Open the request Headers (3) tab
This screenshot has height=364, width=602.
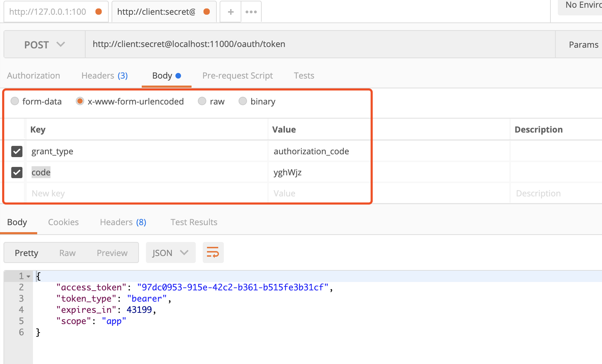tap(105, 76)
